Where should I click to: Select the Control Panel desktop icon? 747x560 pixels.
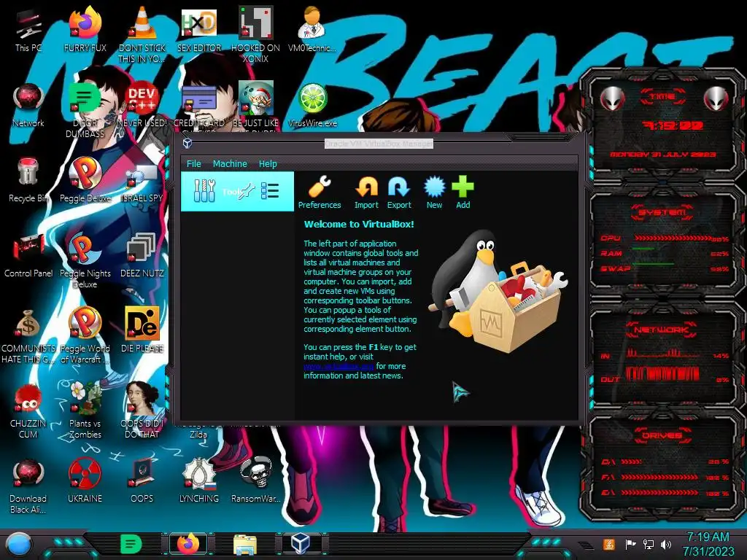tap(28, 255)
